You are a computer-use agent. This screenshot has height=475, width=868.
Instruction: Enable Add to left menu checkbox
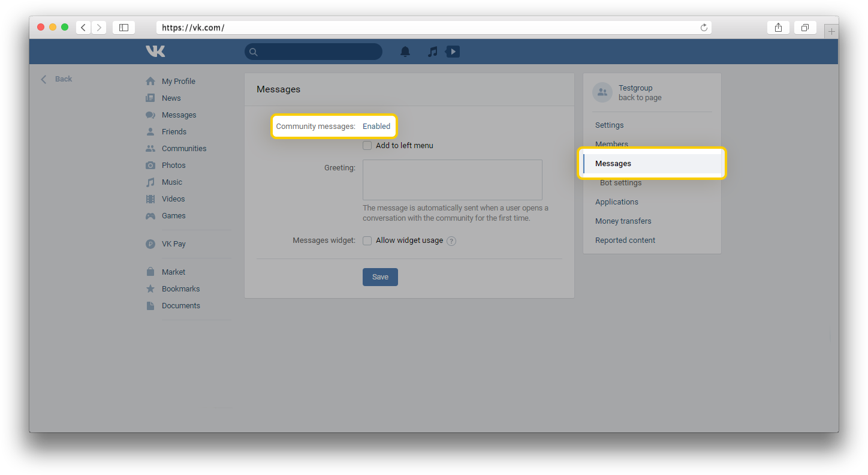pos(367,145)
